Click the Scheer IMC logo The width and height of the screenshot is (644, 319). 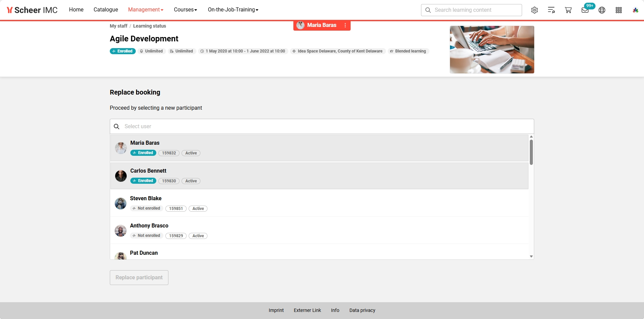(x=32, y=10)
